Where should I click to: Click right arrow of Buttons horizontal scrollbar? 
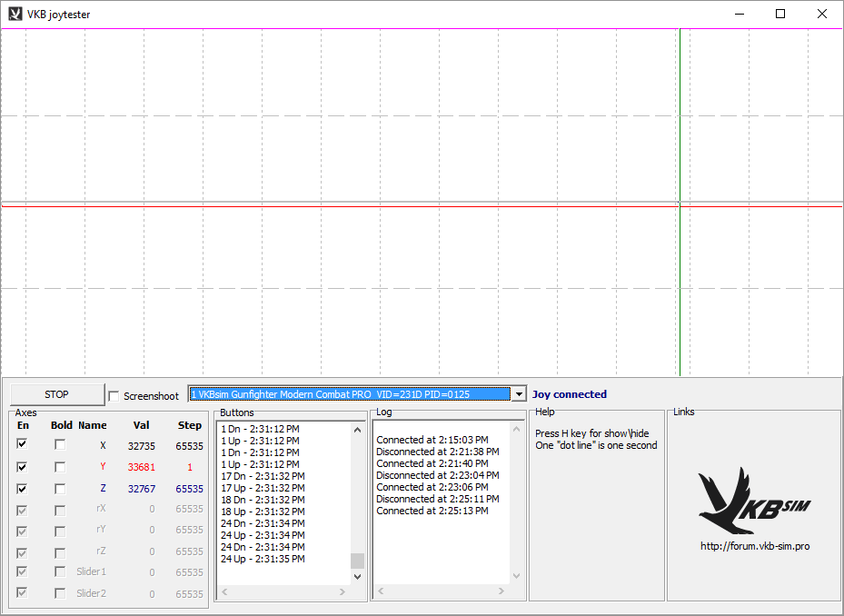coord(343,591)
